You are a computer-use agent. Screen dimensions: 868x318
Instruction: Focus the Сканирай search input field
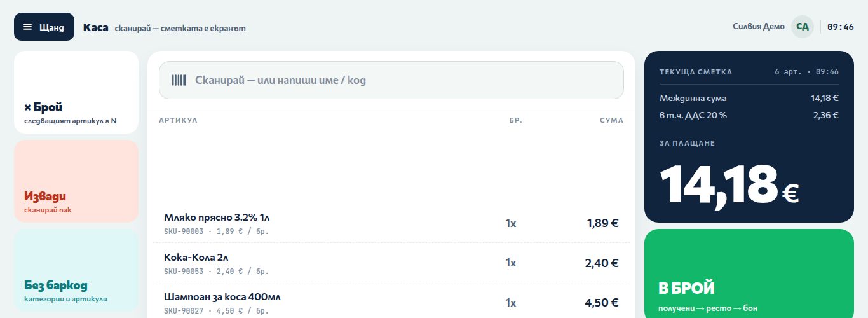point(391,80)
